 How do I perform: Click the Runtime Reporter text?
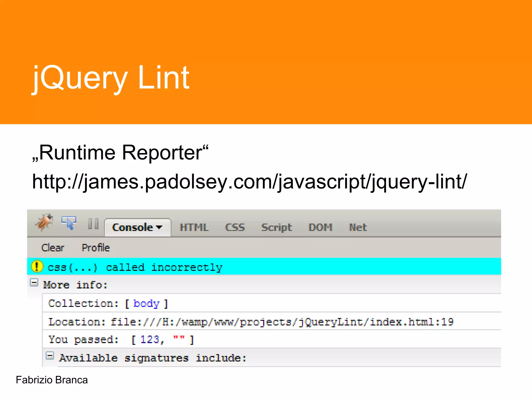pos(120,153)
